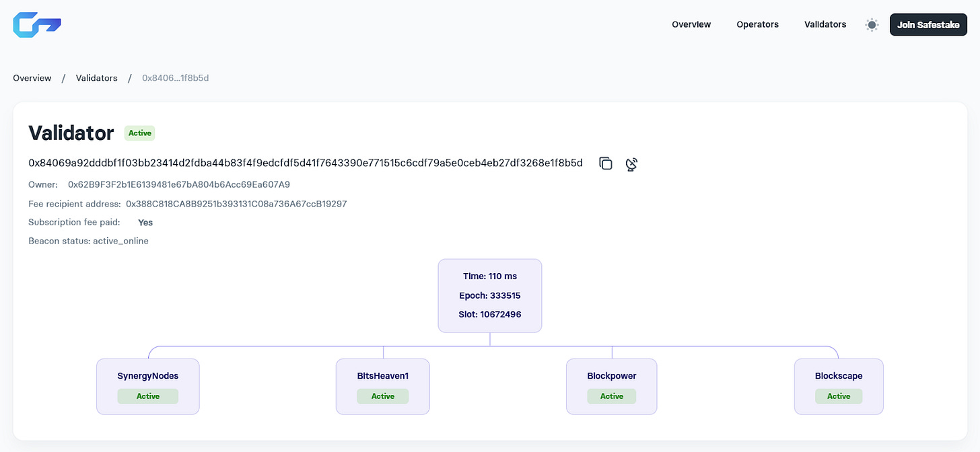Viewport: 980px width, 452px height.
Task: Click the Join Safestake button
Action: tap(928, 25)
